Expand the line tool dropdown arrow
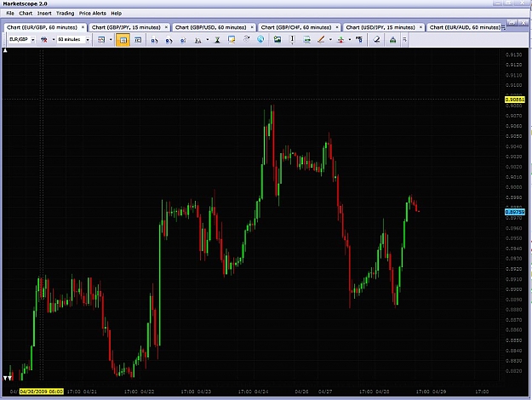 (x=330, y=40)
